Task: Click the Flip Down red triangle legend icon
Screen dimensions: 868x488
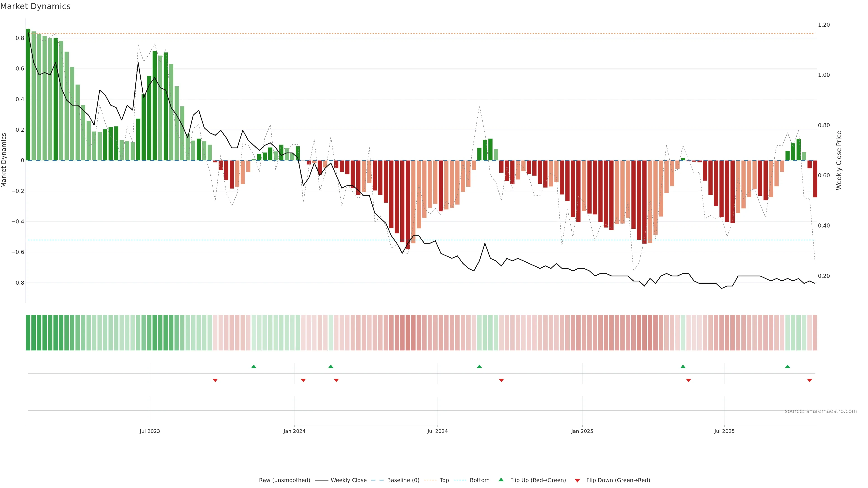Action: (x=577, y=480)
